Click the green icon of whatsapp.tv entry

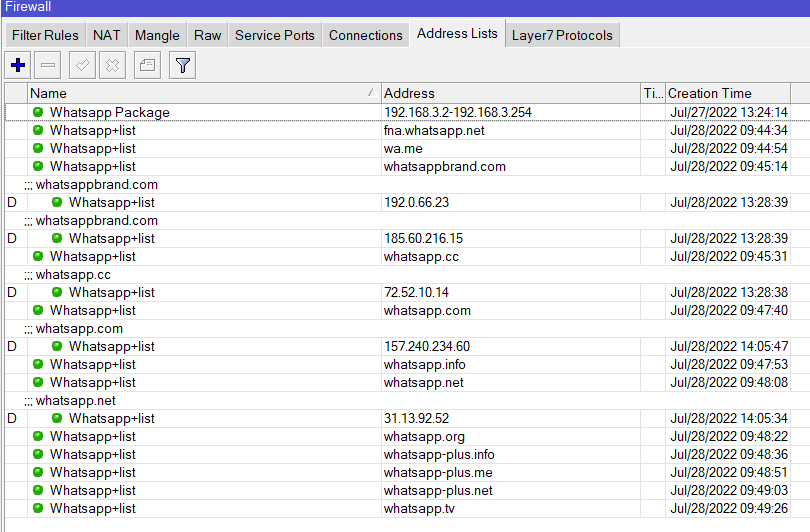click(x=38, y=508)
